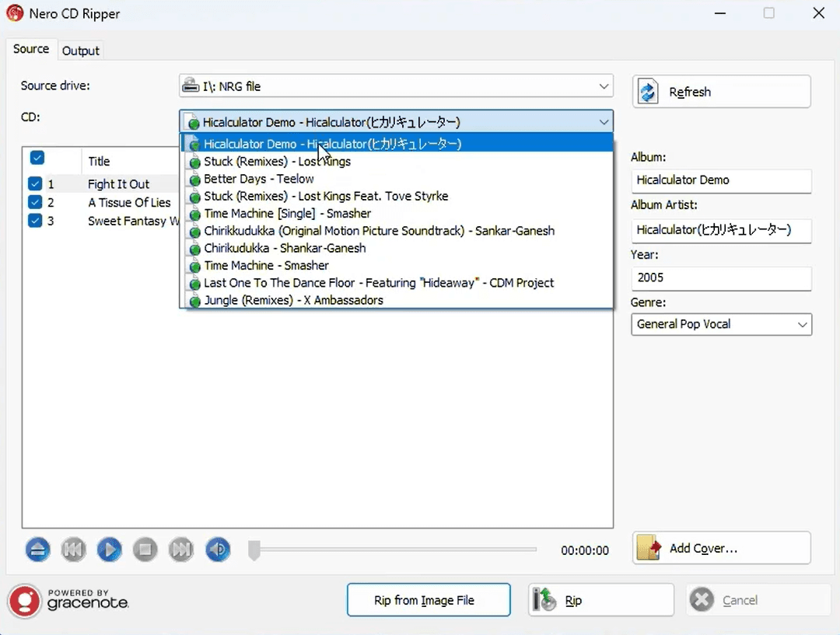This screenshot has width=840, height=635.
Task: Uncheck track 2 A Tissue Of Lies
Action: [35, 202]
